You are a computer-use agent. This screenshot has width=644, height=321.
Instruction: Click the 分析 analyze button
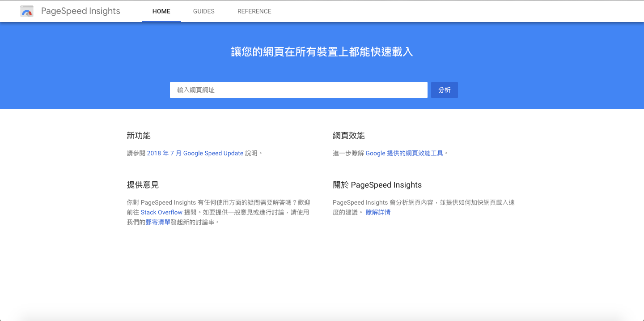click(x=445, y=90)
